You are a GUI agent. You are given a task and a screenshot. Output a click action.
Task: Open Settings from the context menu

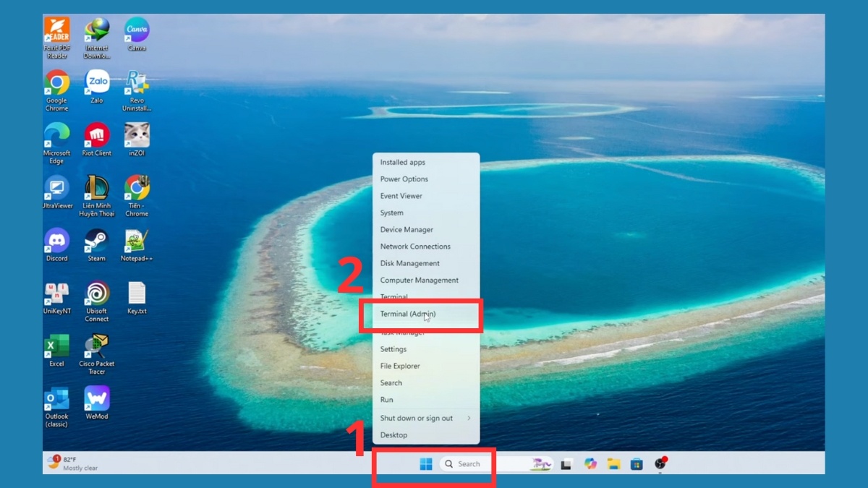pyautogui.click(x=426, y=349)
